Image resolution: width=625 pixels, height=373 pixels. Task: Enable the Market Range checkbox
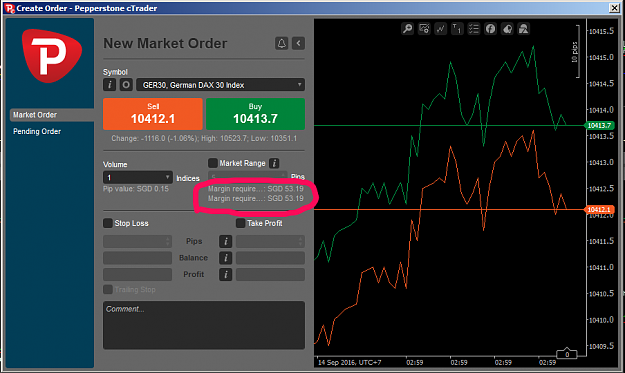(213, 163)
